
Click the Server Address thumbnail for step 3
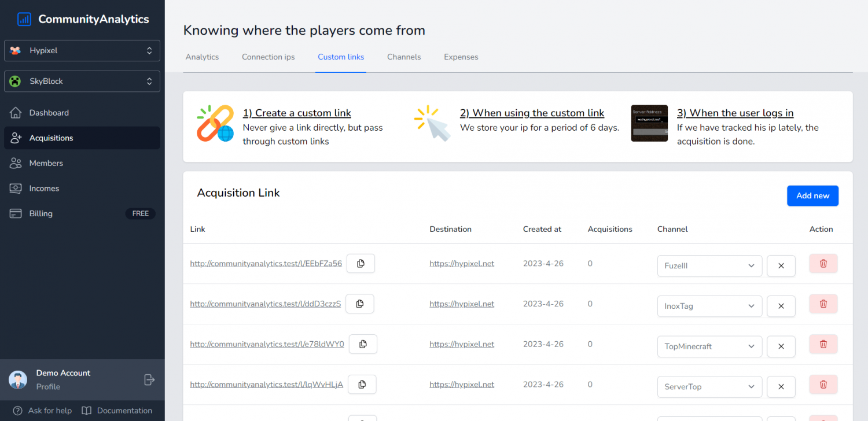pyautogui.click(x=649, y=123)
